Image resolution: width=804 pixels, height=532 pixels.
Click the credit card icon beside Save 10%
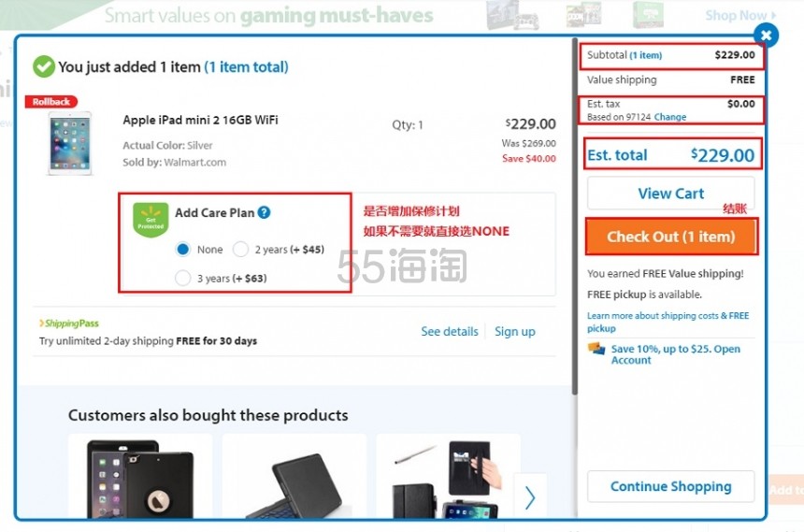596,349
